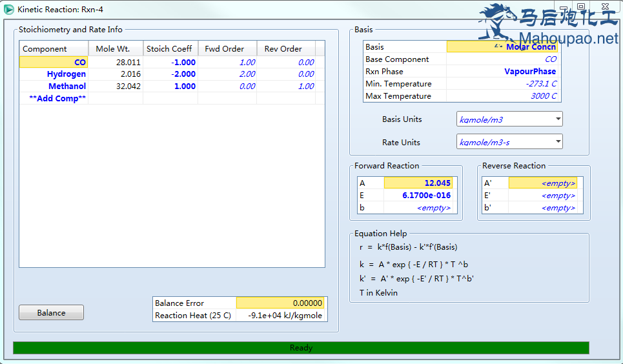Select the Rxn Phase VapourPhase cell
Image resolution: width=623 pixels, height=364 pixels.
pyautogui.click(x=503, y=72)
